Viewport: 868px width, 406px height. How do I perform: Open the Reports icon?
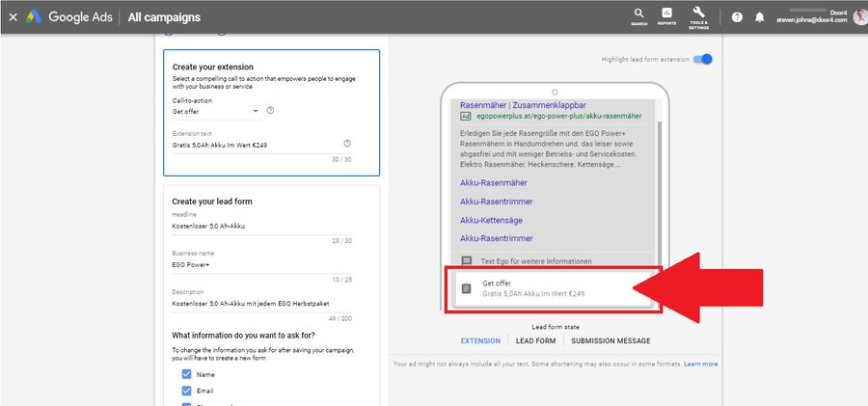click(x=666, y=16)
